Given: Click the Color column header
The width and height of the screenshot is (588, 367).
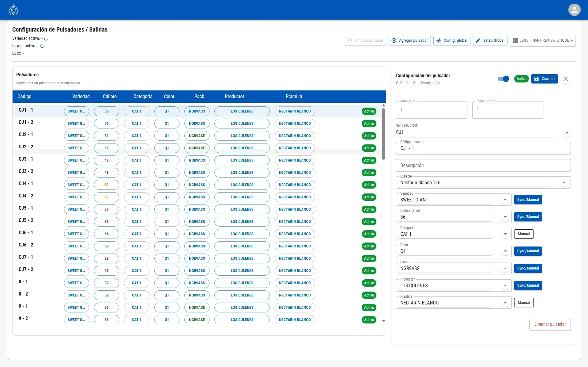Looking at the screenshot, I should [x=169, y=97].
